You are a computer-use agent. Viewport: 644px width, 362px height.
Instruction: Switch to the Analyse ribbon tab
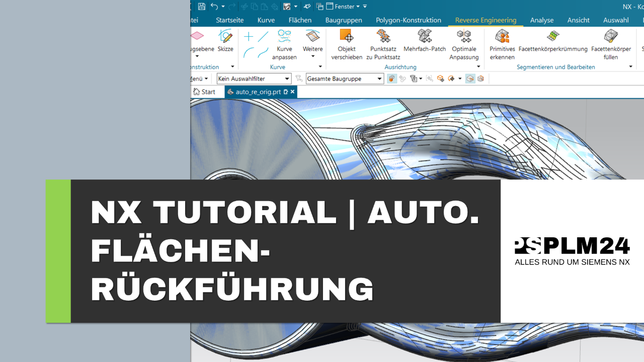pyautogui.click(x=542, y=20)
